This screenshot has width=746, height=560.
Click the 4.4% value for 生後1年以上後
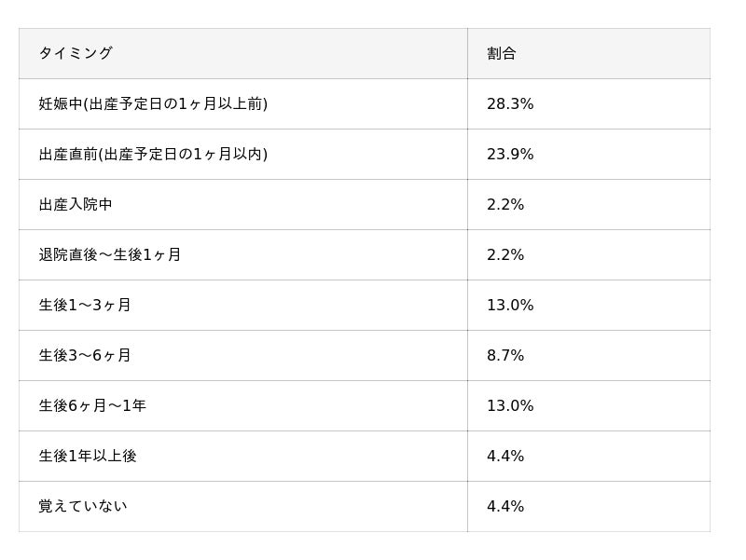pyautogui.click(x=505, y=456)
